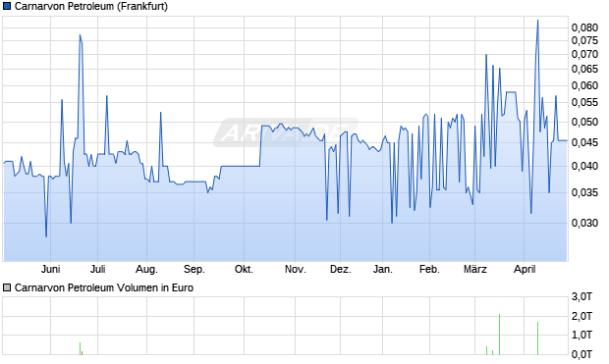Click the Feb. month label
This screenshot has height=364, width=609.
pos(429,269)
